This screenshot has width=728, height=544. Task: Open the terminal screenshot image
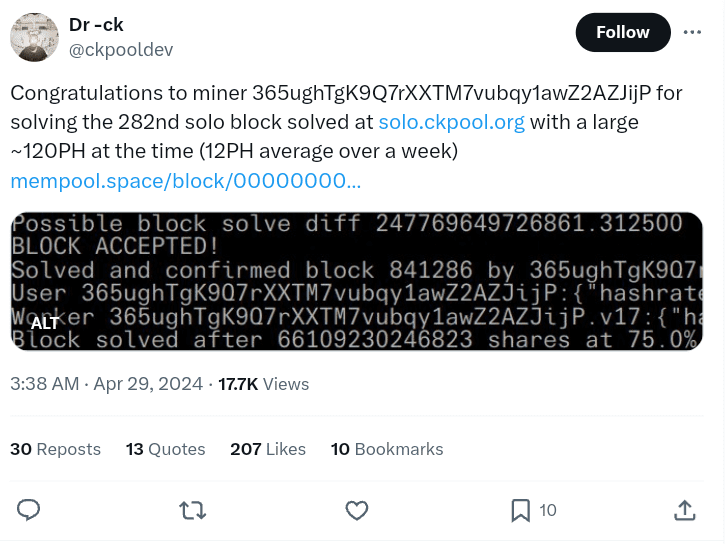(356, 281)
